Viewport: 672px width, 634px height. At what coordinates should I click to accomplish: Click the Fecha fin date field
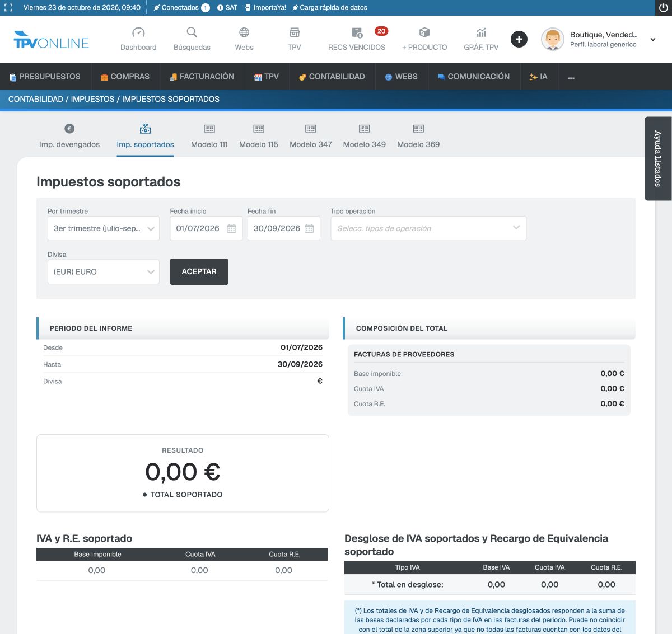tap(284, 228)
